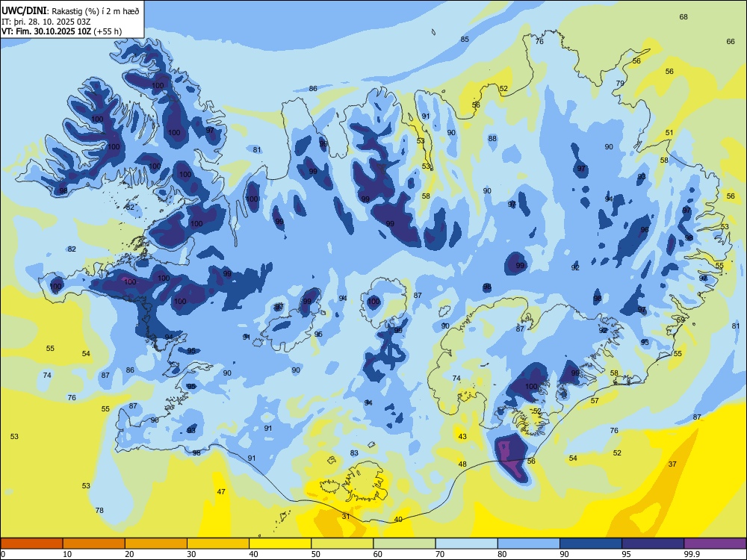Click the 20–30 amber legend swatch

click(156, 544)
